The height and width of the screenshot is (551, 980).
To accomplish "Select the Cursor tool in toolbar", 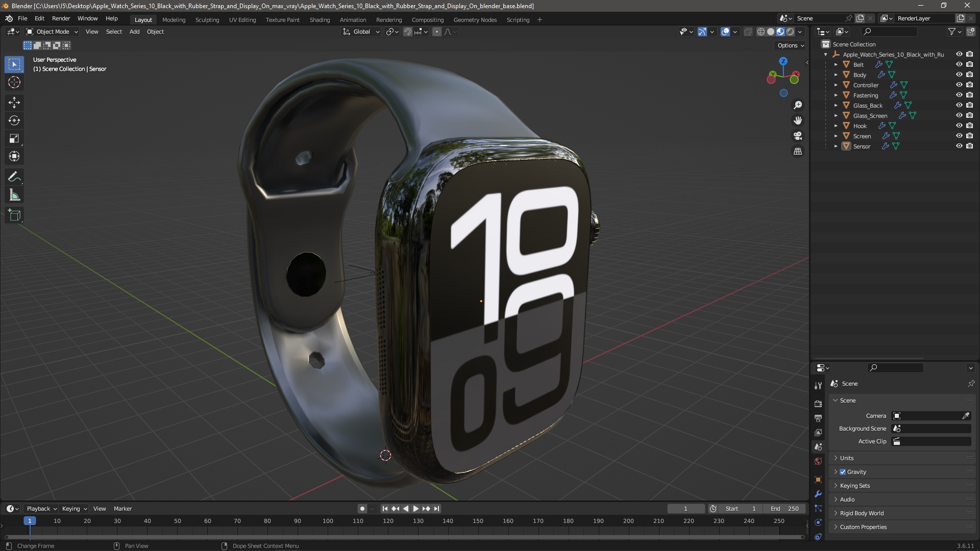I will (14, 82).
